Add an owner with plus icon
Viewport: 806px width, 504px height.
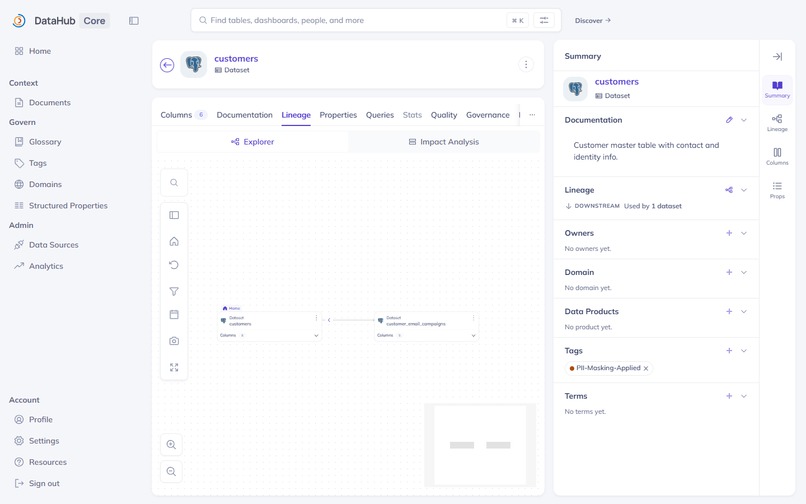tap(729, 233)
